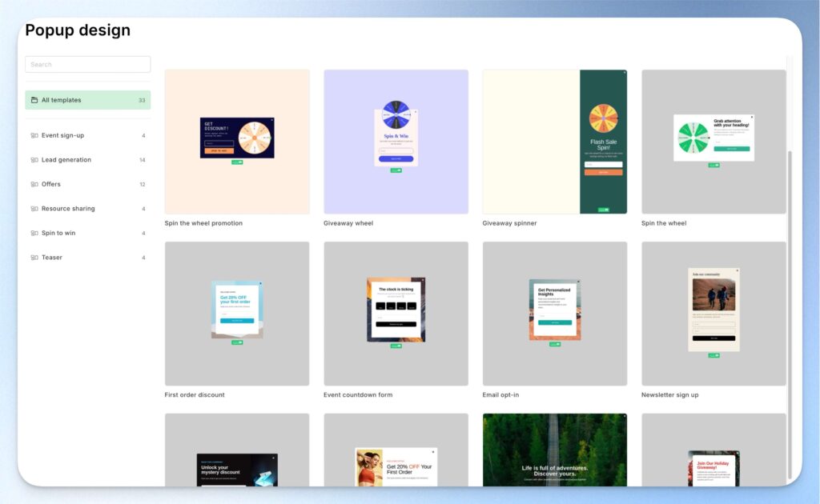Open the Unlock your mystery discount template
This screenshot has height=504, width=820.
point(237,450)
